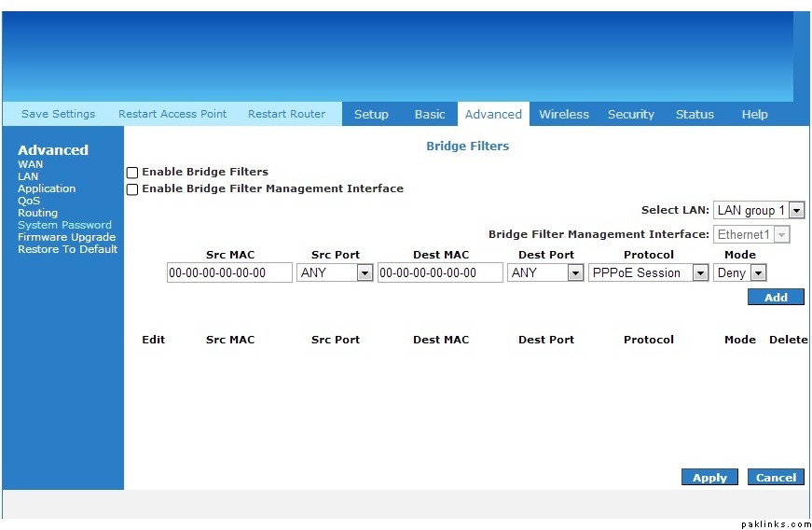Screen dimensions: 812x530
Task: Open the Mode dropdown set to Deny
Action: point(740,273)
